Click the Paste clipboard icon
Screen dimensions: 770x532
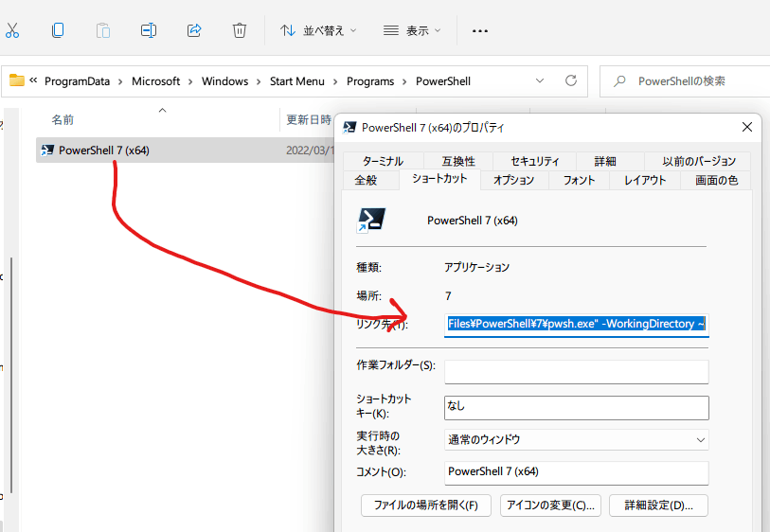(102, 30)
